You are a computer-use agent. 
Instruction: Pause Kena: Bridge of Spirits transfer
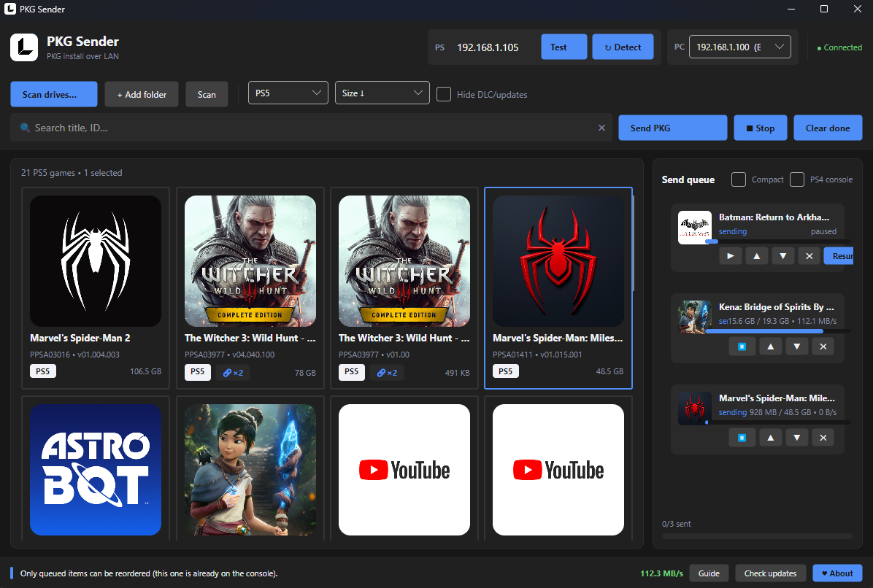[x=742, y=347]
